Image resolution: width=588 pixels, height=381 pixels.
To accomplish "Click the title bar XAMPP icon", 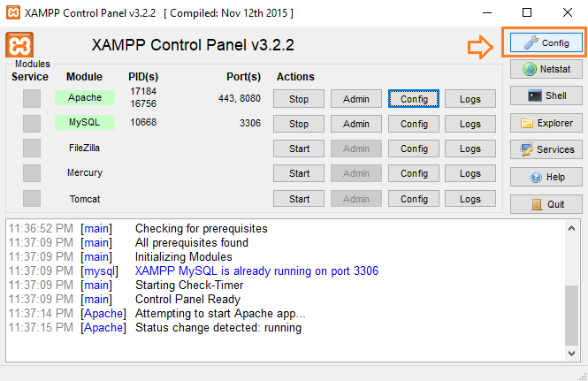I will [x=13, y=12].
